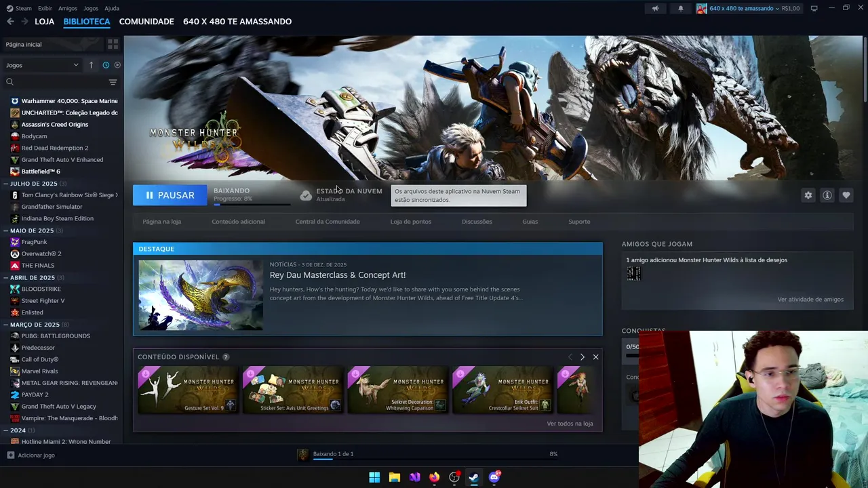This screenshot has width=868, height=488.
Task: Open the Jogos menu
Action: [x=91, y=8]
